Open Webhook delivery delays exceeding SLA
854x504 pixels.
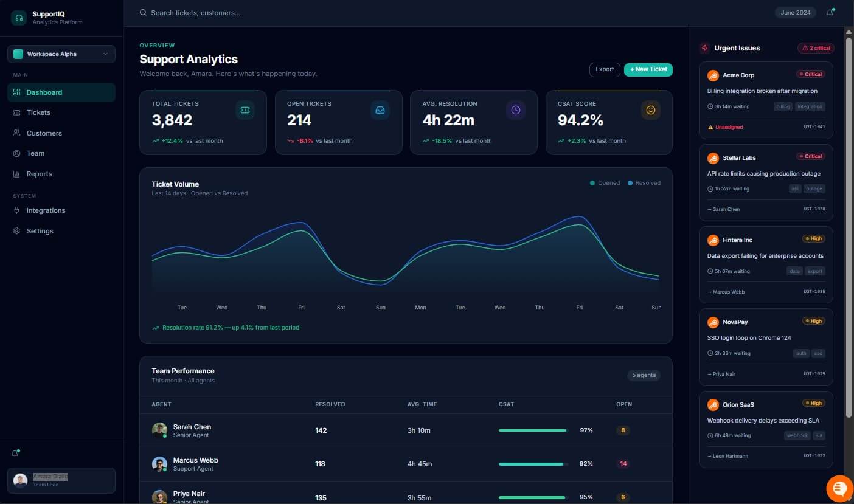763,421
